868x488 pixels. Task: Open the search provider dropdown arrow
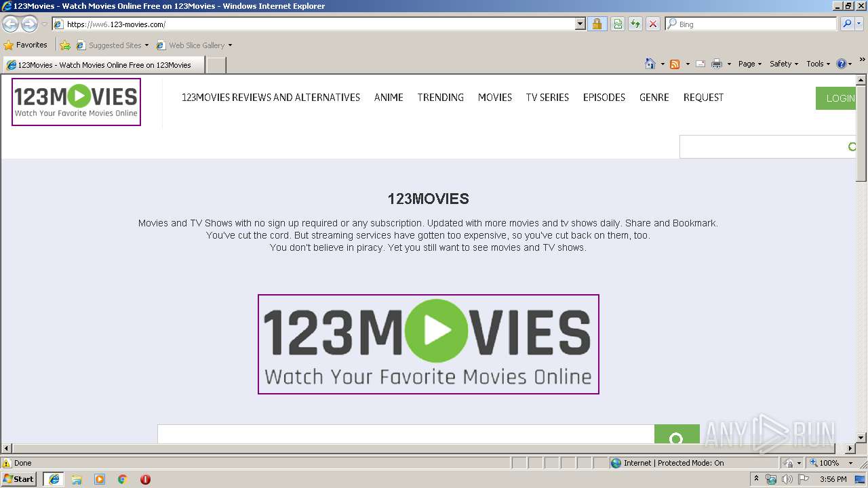(x=859, y=24)
